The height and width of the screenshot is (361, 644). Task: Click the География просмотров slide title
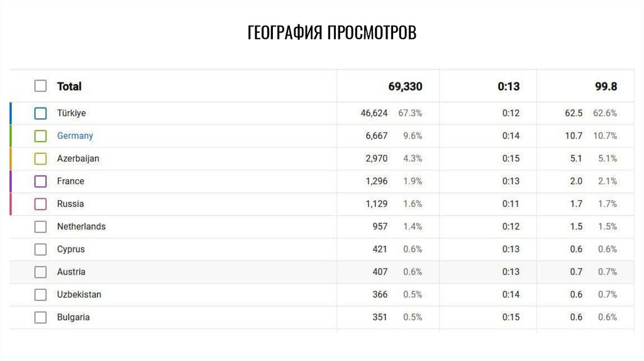tap(331, 33)
